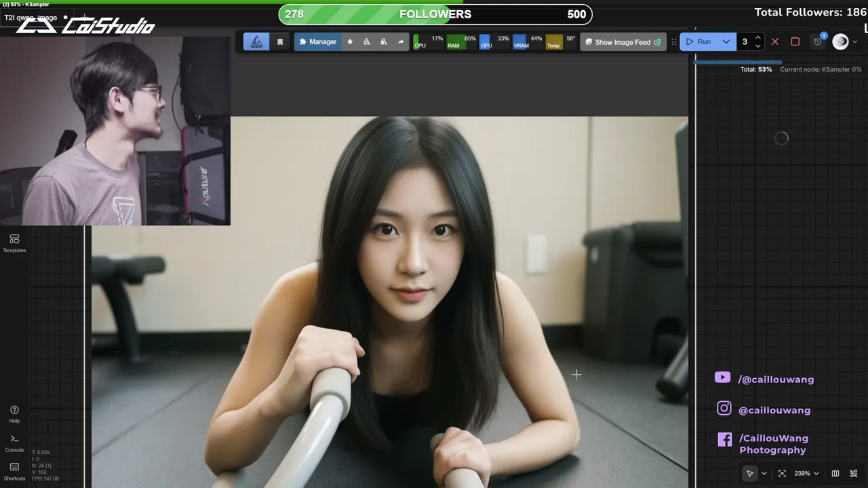Click the Instagram @caillouwang text

(774, 410)
